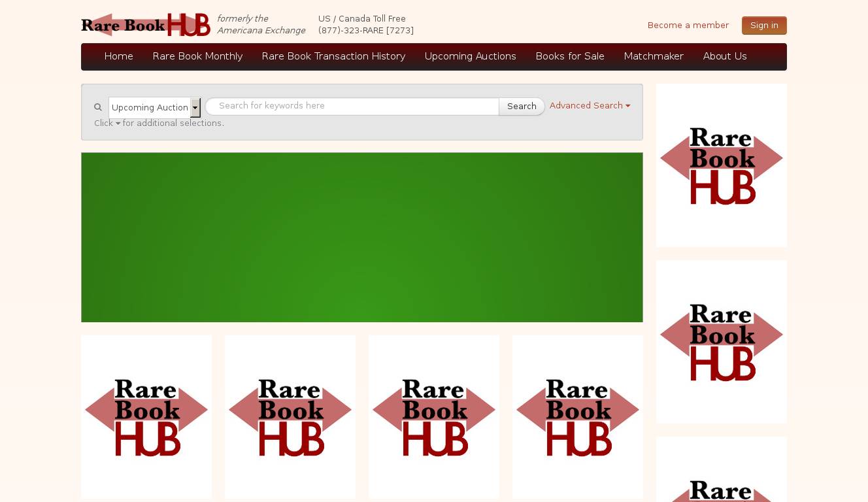868x502 pixels.
Task: Click the magnifier icon in search bar
Action: [98, 107]
